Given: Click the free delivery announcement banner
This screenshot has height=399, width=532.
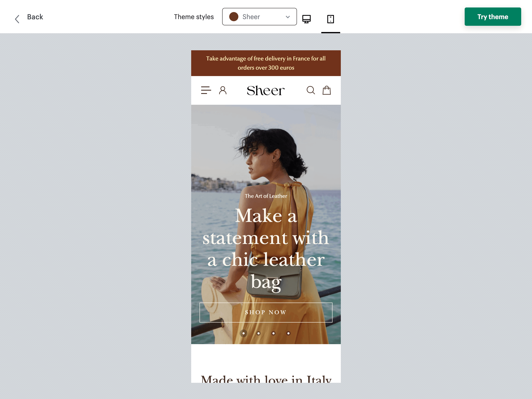Looking at the screenshot, I should pyautogui.click(x=266, y=63).
